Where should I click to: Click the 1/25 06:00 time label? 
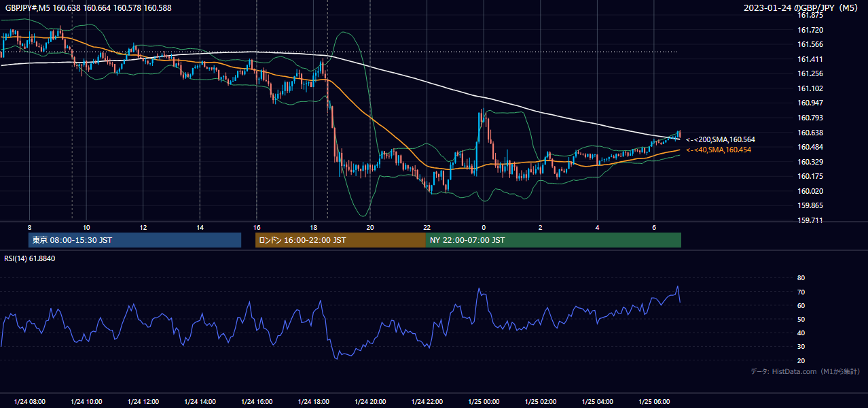(654, 402)
